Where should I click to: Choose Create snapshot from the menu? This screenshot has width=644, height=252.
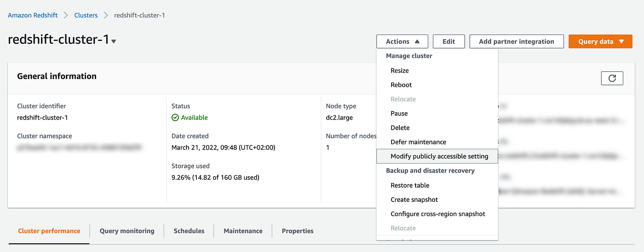coord(414,200)
